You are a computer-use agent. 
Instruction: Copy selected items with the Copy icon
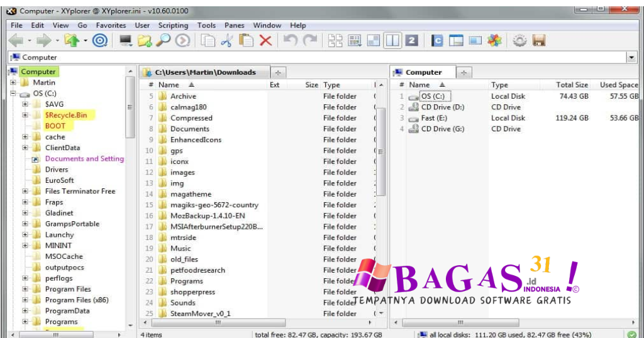208,41
